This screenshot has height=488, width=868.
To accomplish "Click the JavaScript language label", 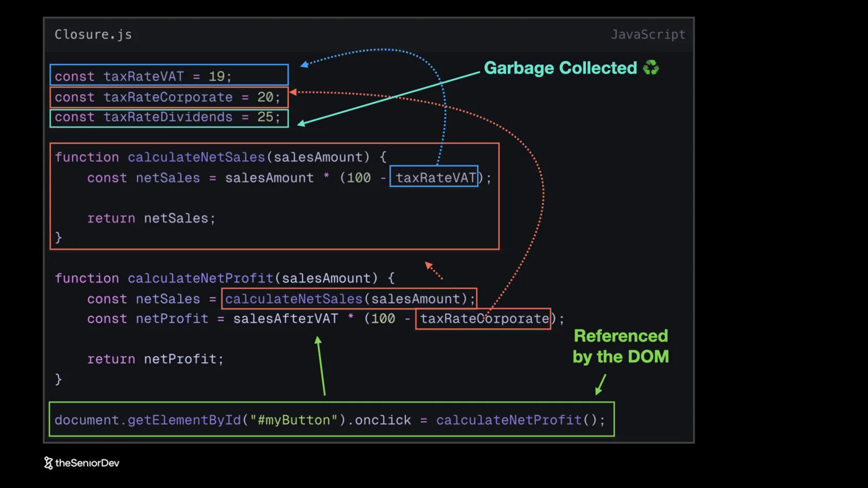I will click(648, 35).
